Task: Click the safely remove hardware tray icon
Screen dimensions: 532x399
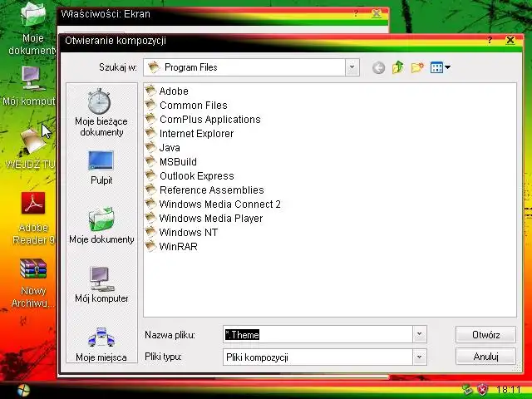Action: point(467,390)
